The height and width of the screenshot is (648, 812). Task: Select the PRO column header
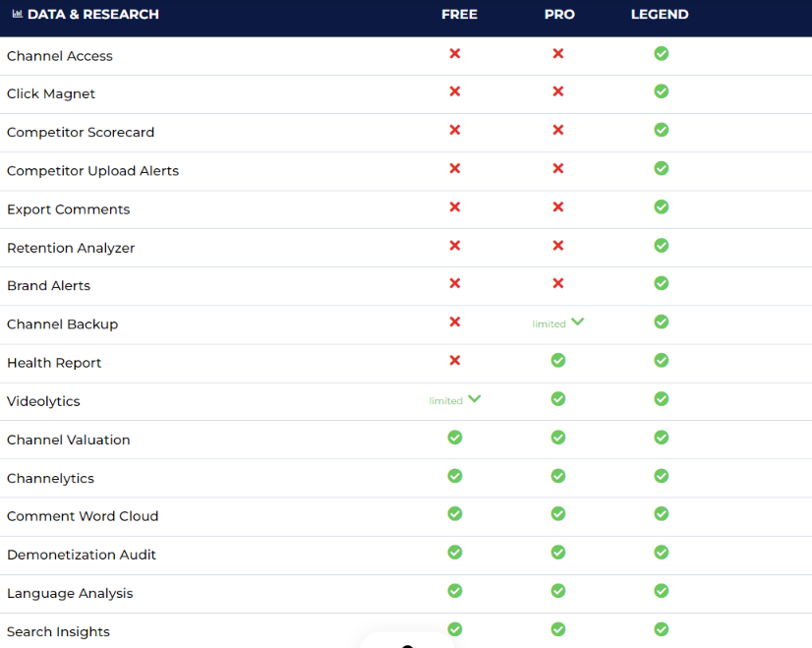[559, 14]
